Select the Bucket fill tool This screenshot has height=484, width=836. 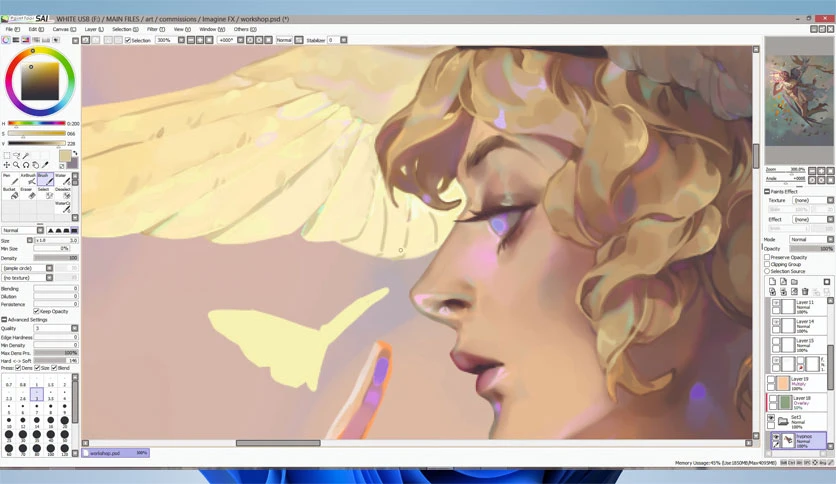tap(10, 193)
